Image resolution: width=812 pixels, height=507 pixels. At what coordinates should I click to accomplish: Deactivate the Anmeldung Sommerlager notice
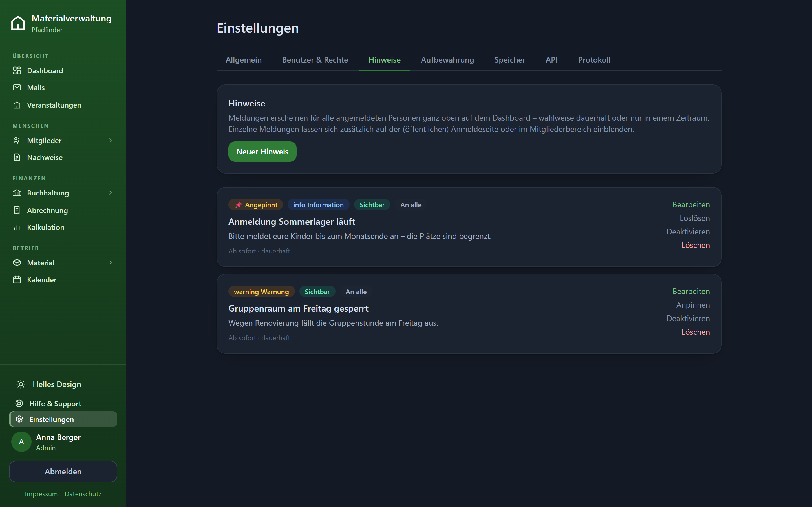click(x=688, y=232)
